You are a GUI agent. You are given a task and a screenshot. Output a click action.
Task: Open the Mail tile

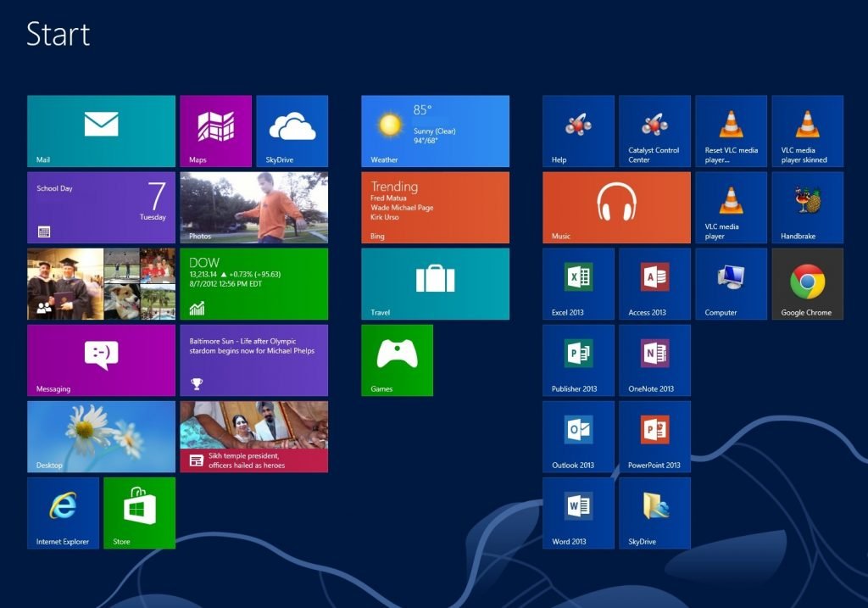tap(101, 131)
